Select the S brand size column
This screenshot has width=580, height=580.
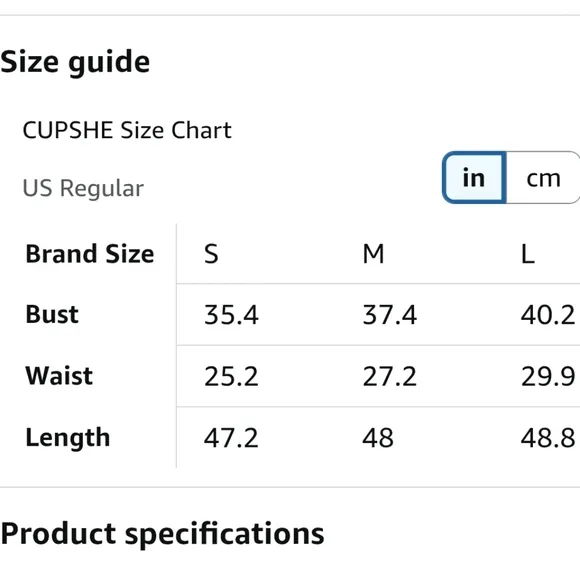211,254
